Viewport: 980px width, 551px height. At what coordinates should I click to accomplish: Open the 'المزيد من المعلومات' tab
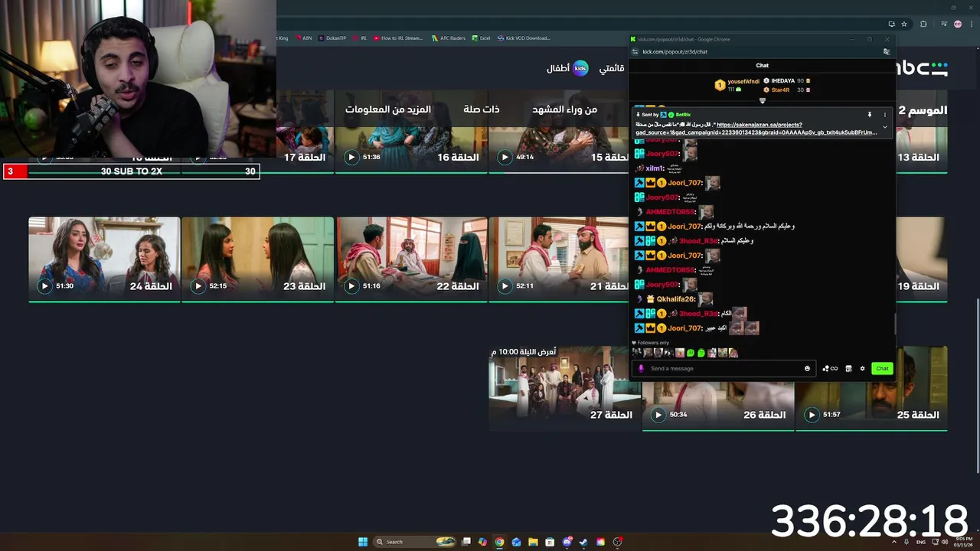pyautogui.click(x=387, y=109)
